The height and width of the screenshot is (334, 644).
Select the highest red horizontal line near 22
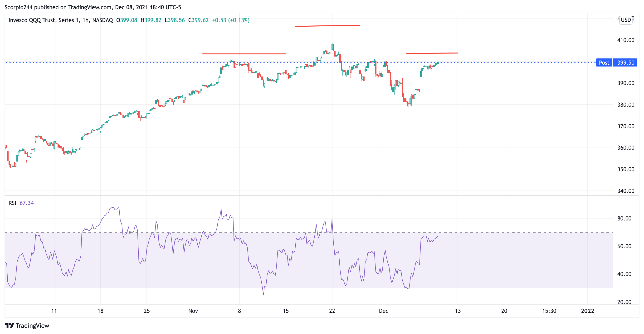point(327,25)
